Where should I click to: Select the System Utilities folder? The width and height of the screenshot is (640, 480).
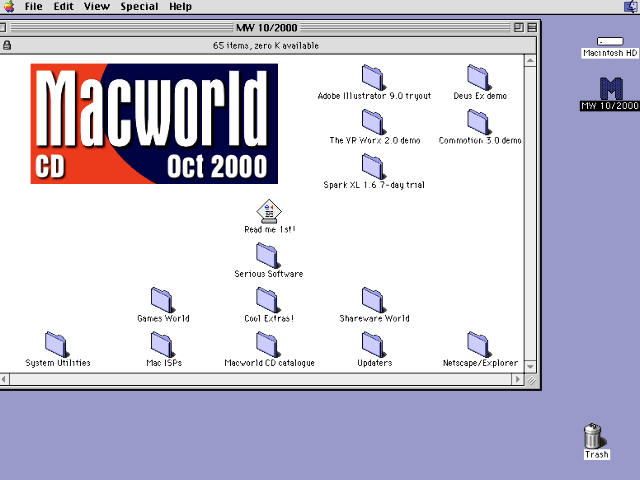[56, 344]
